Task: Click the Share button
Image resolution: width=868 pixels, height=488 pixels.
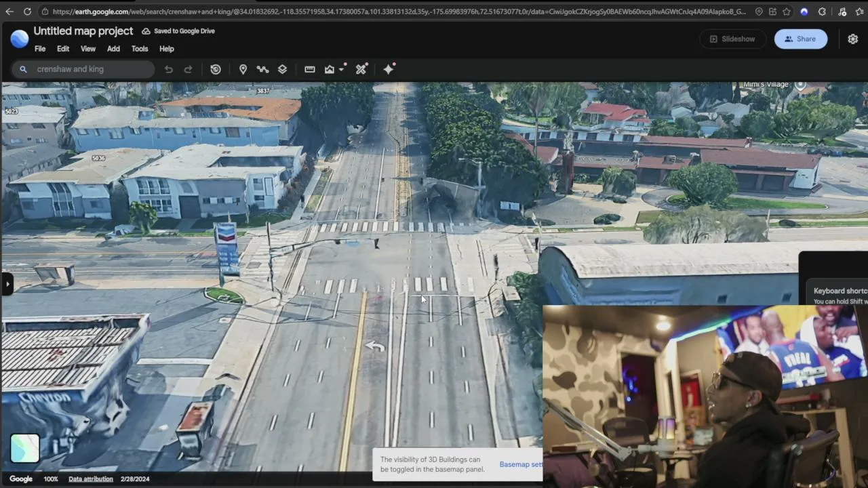Action: click(x=801, y=39)
